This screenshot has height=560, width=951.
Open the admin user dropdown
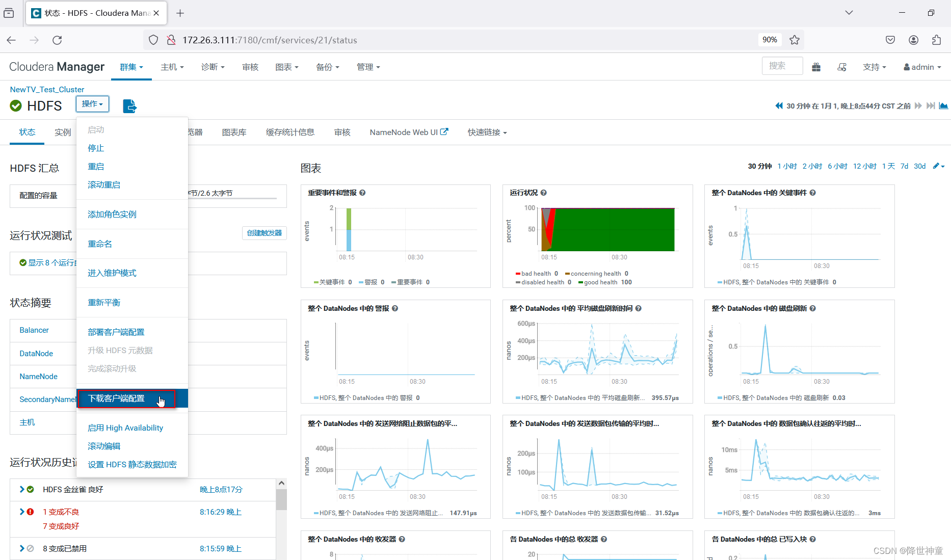[x=922, y=67]
